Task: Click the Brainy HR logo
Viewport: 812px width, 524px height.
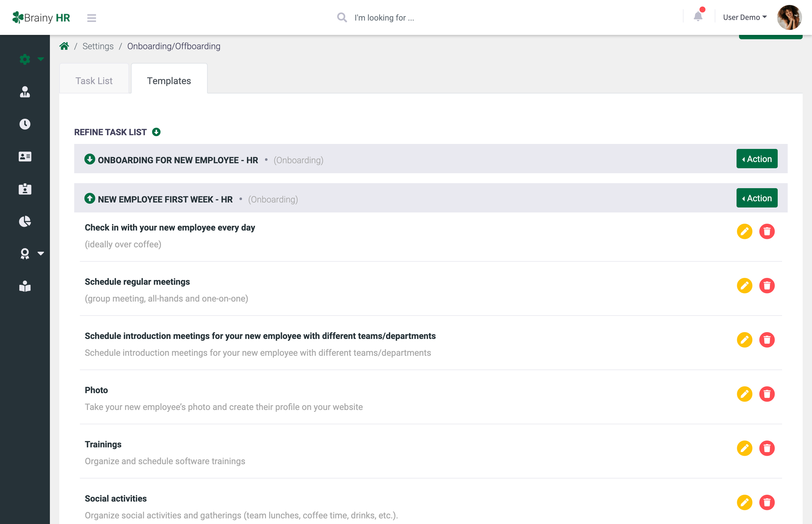Action: [x=41, y=17]
